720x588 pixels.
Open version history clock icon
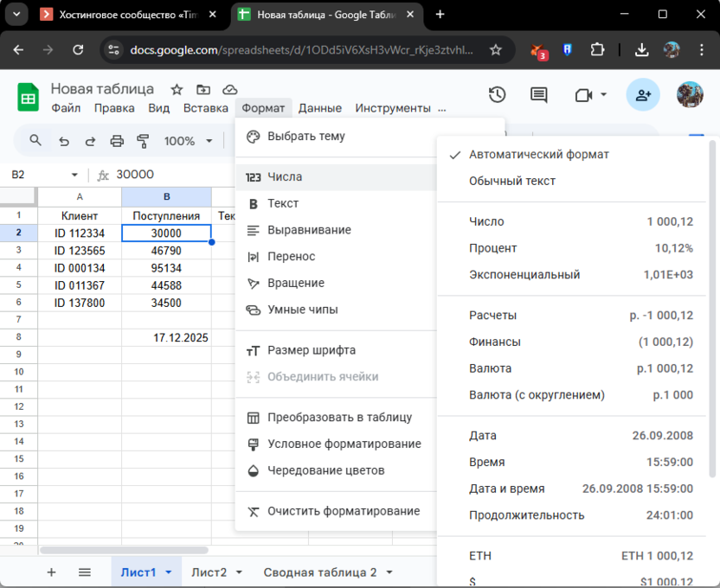point(497,95)
